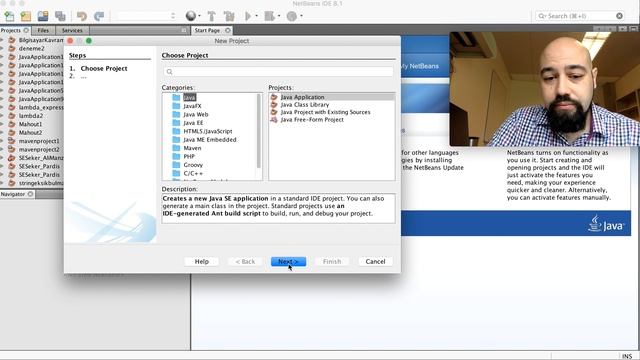Click the Clean and Build icon
This screenshot has width=640, height=360.
229,16
